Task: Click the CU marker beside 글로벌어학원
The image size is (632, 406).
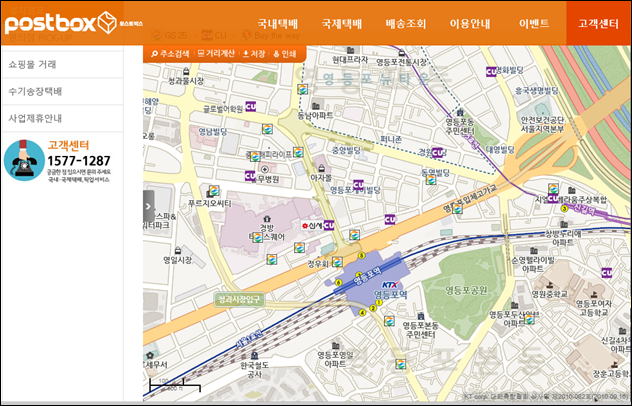Action: pos(251,106)
